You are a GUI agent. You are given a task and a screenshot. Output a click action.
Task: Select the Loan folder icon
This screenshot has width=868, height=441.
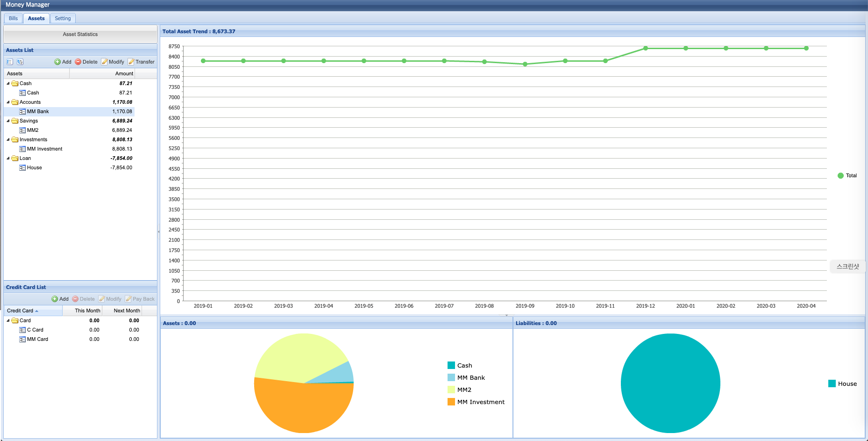[x=15, y=158]
